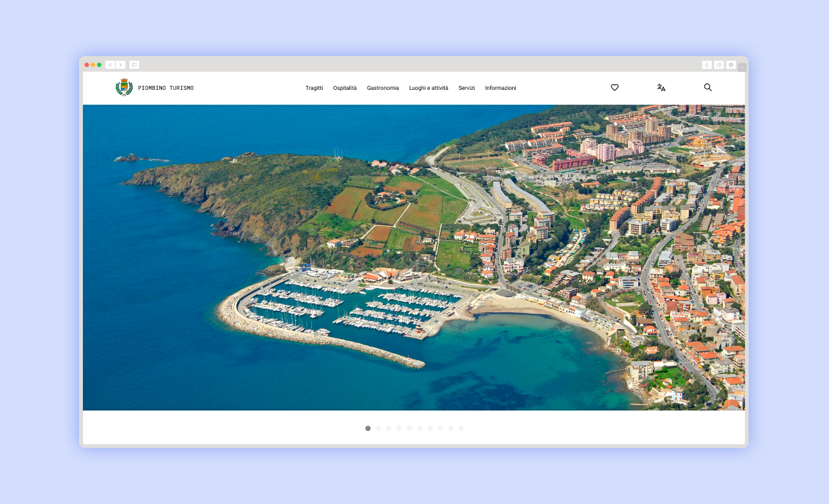Image resolution: width=829 pixels, height=504 pixels.
Task: Jump to the second carousel slide dot
Action: tap(378, 428)
